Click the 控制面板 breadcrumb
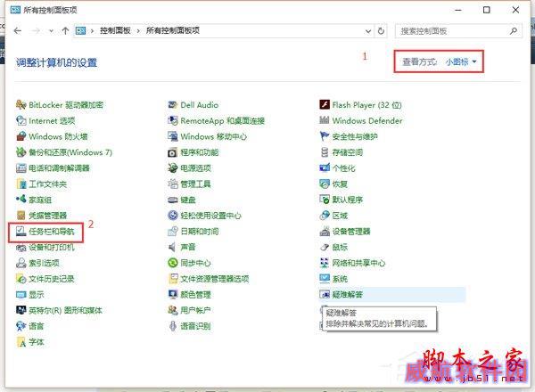The height and width of the screenshot is (392, 535). [115, 30]
